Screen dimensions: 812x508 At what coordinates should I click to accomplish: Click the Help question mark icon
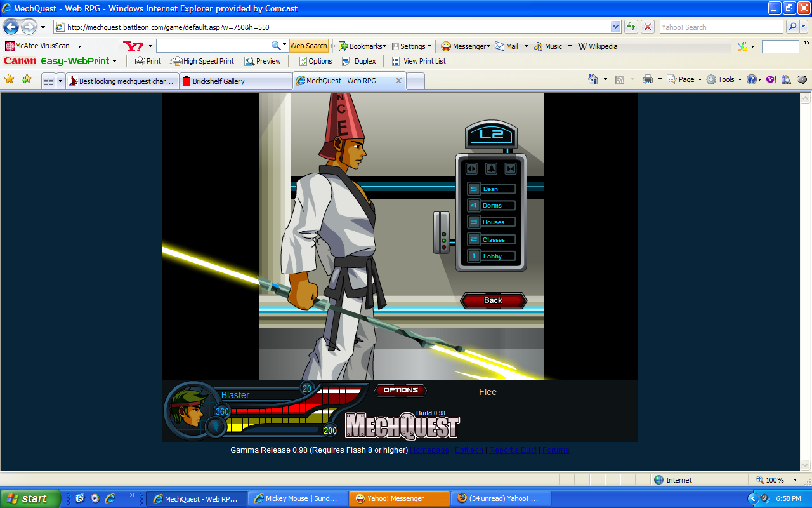pyautogui.click(x=751, y=79)
